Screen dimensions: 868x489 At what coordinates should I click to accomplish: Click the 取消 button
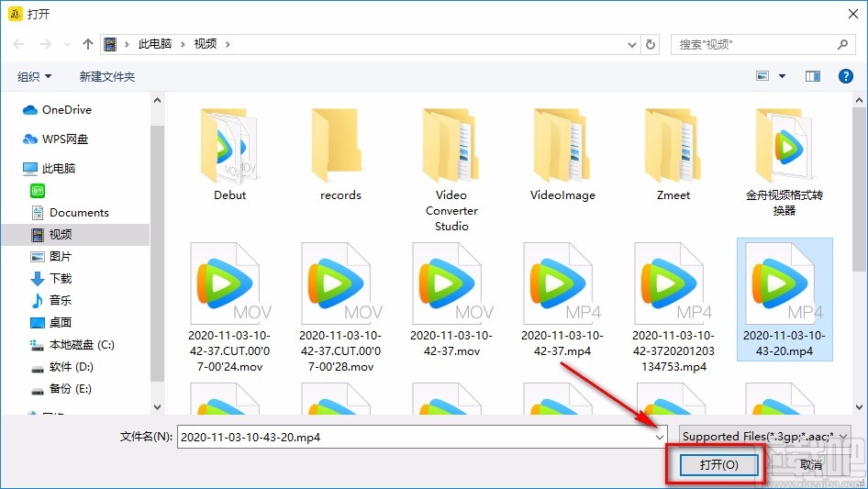(x=810, y=464)
